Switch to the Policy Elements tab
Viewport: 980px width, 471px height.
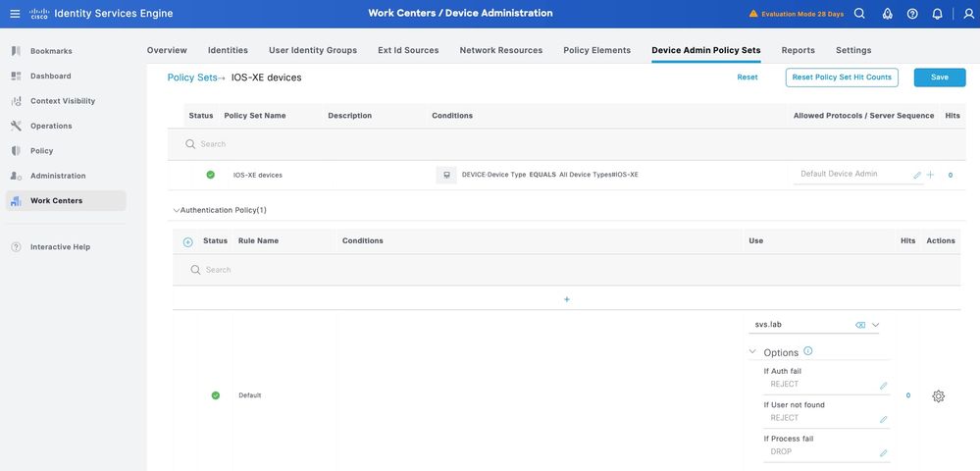(596, 50)
